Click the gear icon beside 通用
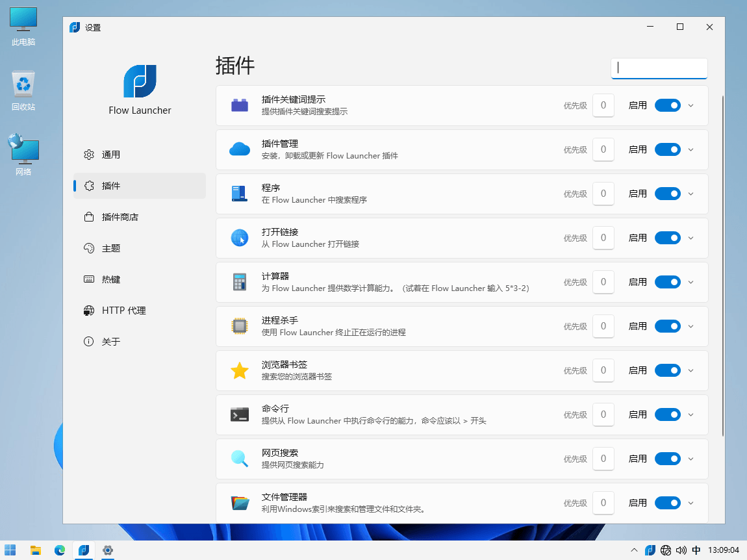747x560 pixels. pyautogui.click(x=89, y=155)
